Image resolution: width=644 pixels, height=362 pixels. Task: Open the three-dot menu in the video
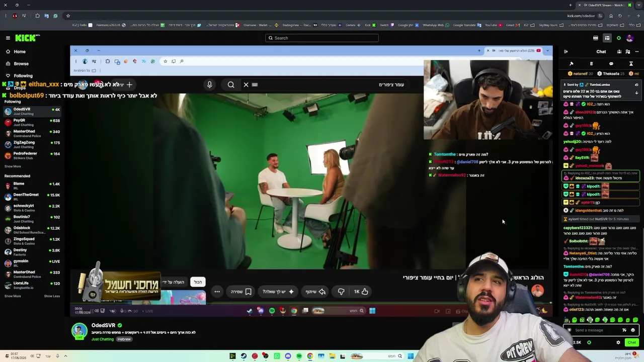pyautogui.click(x=217, y=292)
